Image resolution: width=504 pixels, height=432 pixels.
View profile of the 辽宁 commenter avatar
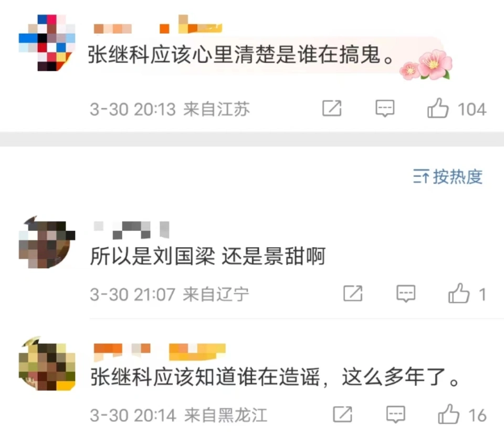pos(47,243)
